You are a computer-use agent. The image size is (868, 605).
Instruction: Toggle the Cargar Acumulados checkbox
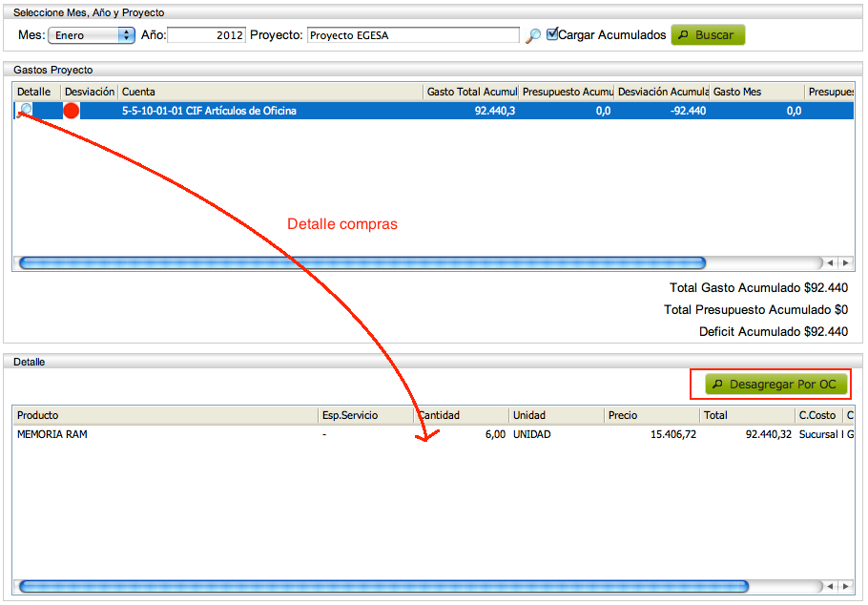tap(551, 33)
